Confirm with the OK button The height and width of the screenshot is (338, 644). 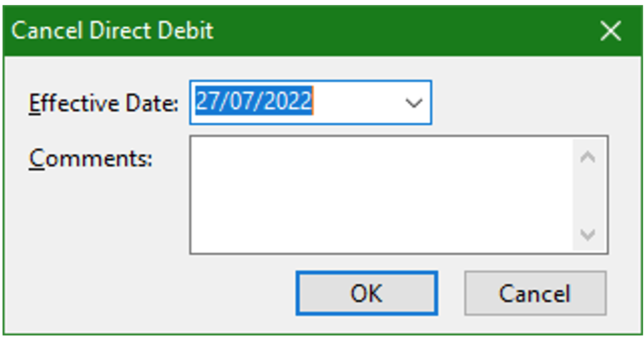click(367, 293)
